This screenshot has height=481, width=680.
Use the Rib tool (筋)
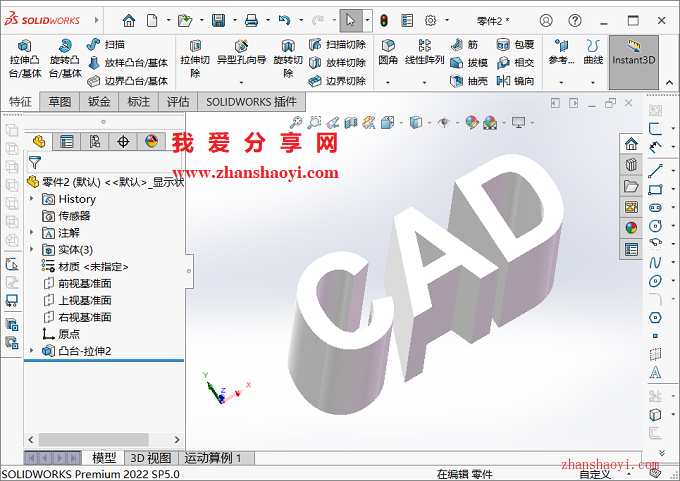(x=464, y=44)
